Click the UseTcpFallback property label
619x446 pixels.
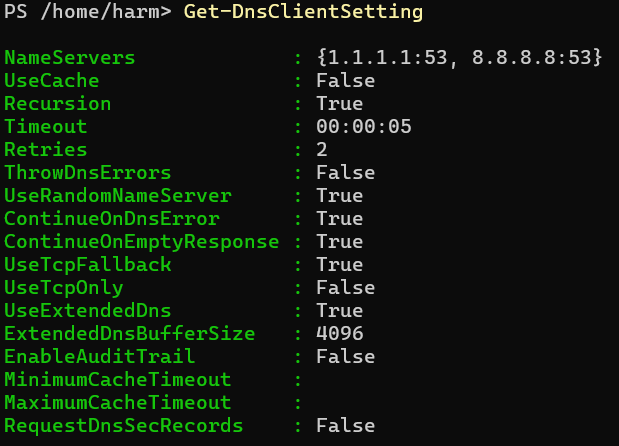87,265
